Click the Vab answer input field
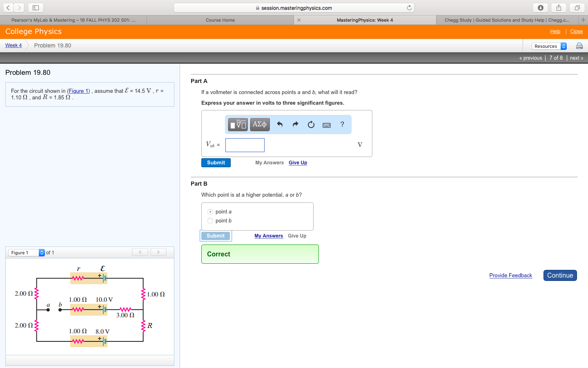The width and height of the screenshot is (588, 368). [245, 145]
